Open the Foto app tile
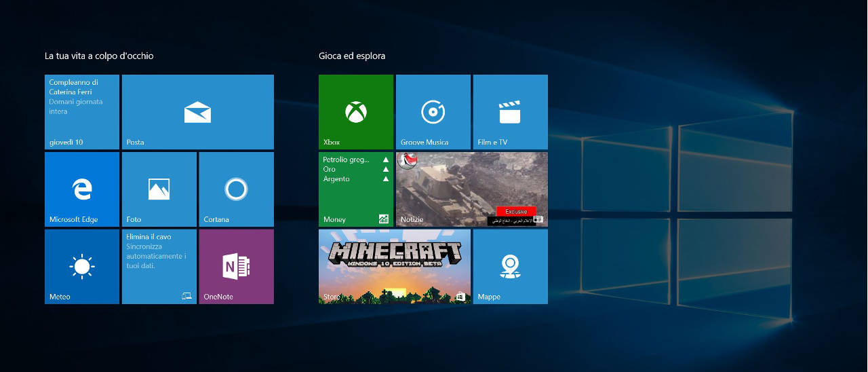 click(x=159, y=189)
